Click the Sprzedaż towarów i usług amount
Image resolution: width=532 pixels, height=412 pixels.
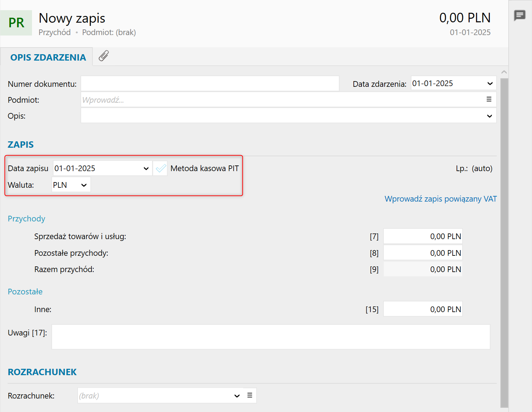423,236
